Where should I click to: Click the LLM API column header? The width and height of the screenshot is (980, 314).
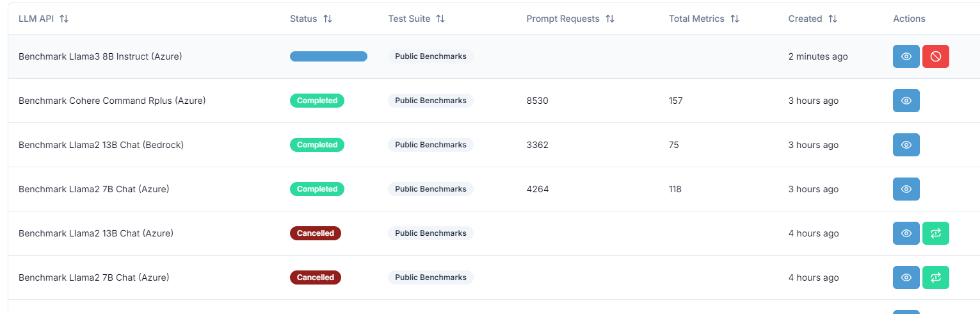(x=37, y=19)
